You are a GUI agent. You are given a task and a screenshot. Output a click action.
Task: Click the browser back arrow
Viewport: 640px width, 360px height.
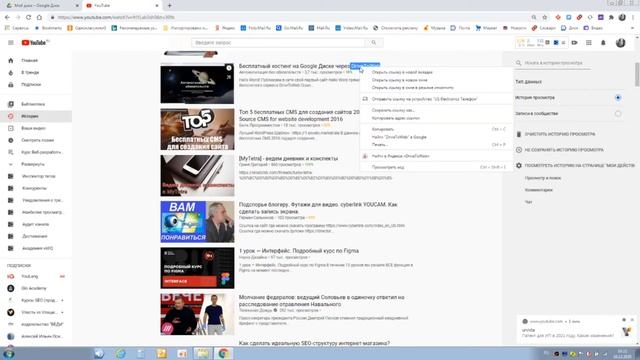point(7,17)
